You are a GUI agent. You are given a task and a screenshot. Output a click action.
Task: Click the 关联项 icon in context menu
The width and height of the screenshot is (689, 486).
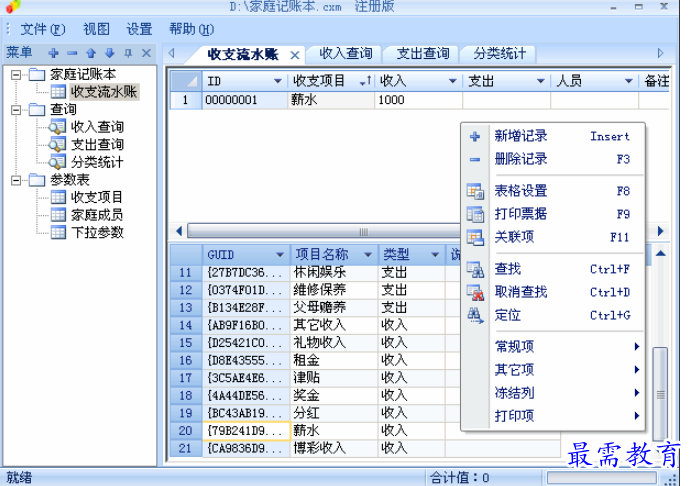tap(475, 237)
